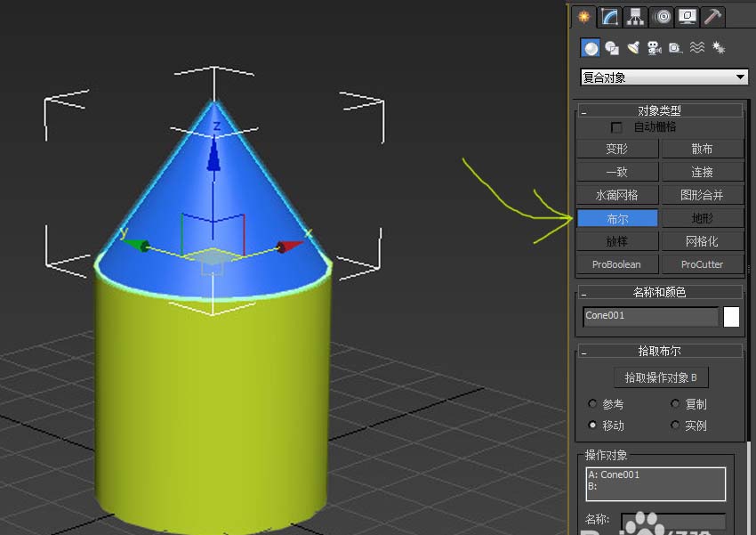Collapse the 对象类型 rollout
756x535 pixels.
tap(584, 111)
